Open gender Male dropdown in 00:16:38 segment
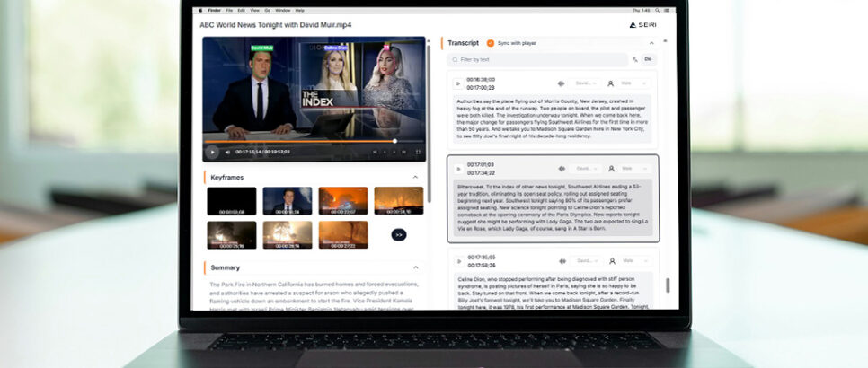Viewport: 868px width, 368px height. point(633,83)
